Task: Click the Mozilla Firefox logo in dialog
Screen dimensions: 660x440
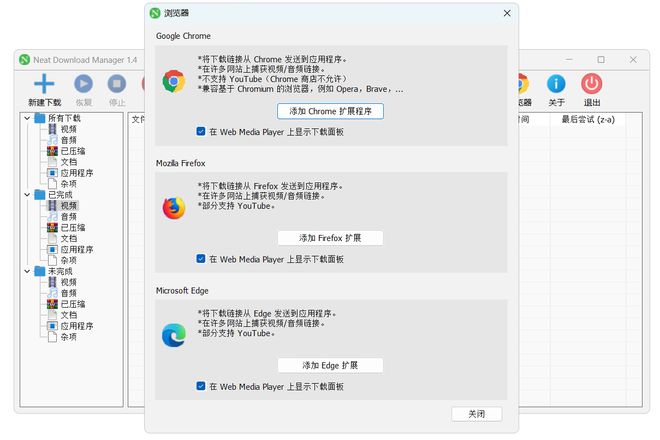Action: click(174, 208)
